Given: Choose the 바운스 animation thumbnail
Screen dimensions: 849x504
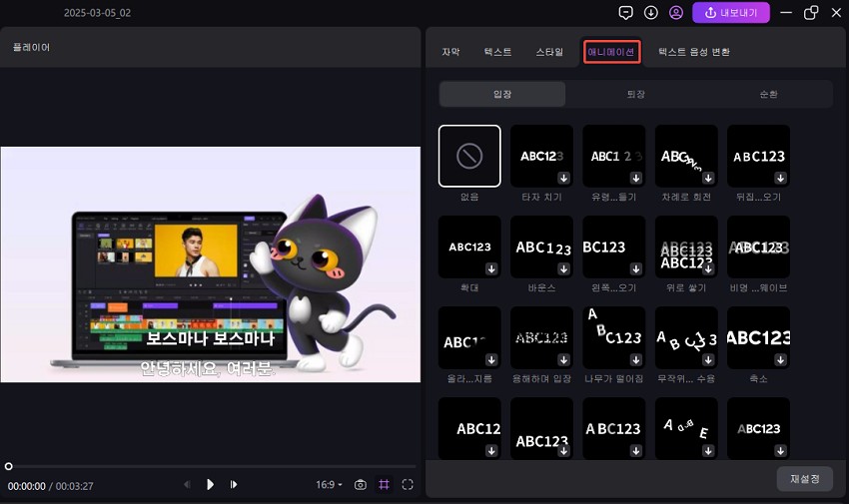Looking at the screenshot, I should coord(541,248).
